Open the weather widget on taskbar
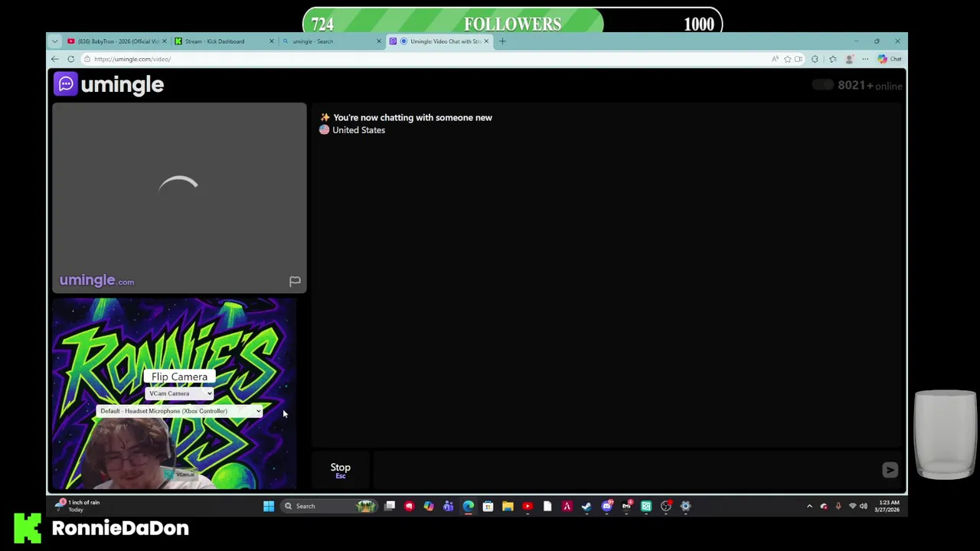The height and width of the screenshot is (551, 980). (79, 506)
